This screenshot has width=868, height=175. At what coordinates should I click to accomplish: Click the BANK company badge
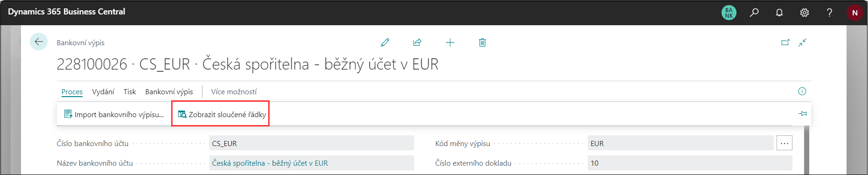(729, 13)
